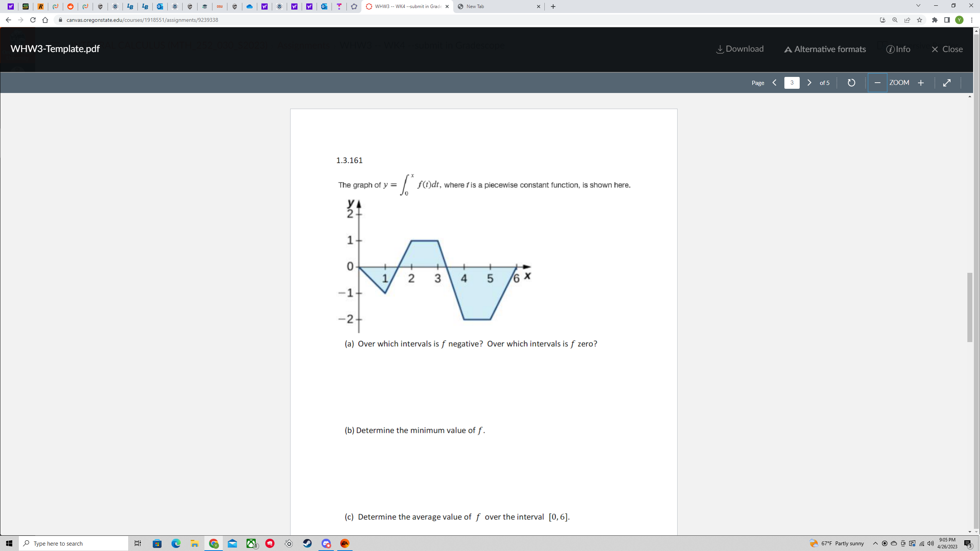The width and height of the screenshot is (980, 551).
Task: Click the Download button in PDF header
Action: click(x=740, y=49)
